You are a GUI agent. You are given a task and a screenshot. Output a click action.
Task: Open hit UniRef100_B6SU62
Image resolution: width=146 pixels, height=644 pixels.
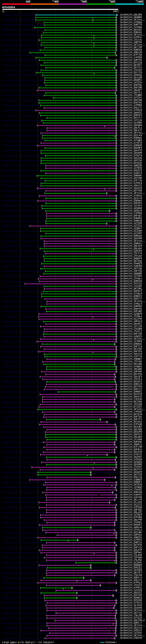pyautogui.click(x=131, y=30)
